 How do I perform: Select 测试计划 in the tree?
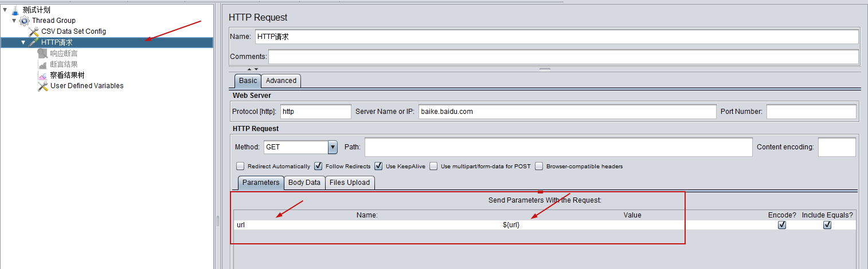click(37, 10)
